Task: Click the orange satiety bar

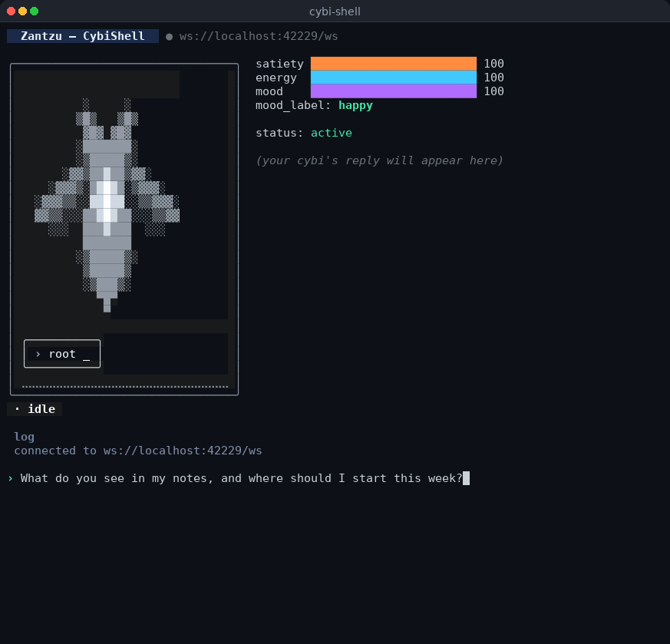Action: (394, 63)
